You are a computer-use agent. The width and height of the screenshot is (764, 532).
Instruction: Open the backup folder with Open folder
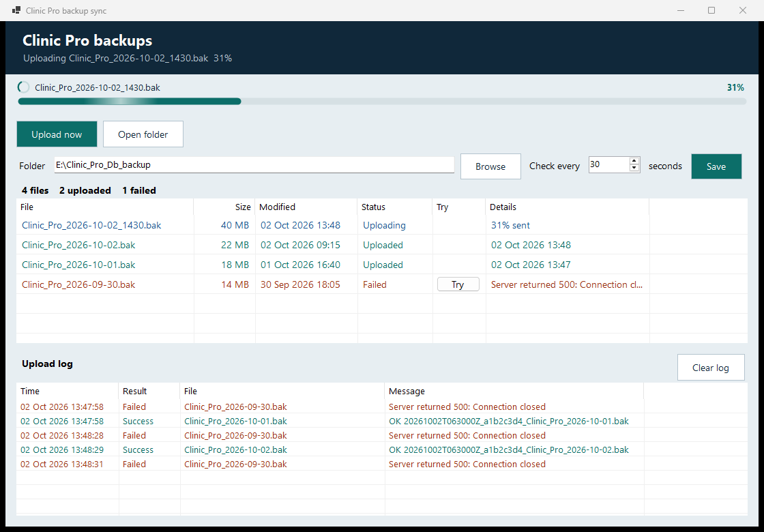[x=143, y=134]
